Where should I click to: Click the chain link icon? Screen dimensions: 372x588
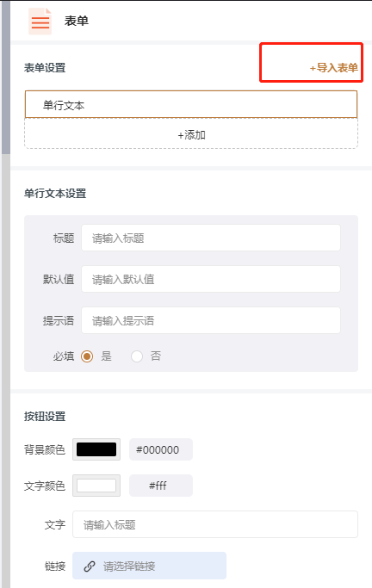(90, 566)
